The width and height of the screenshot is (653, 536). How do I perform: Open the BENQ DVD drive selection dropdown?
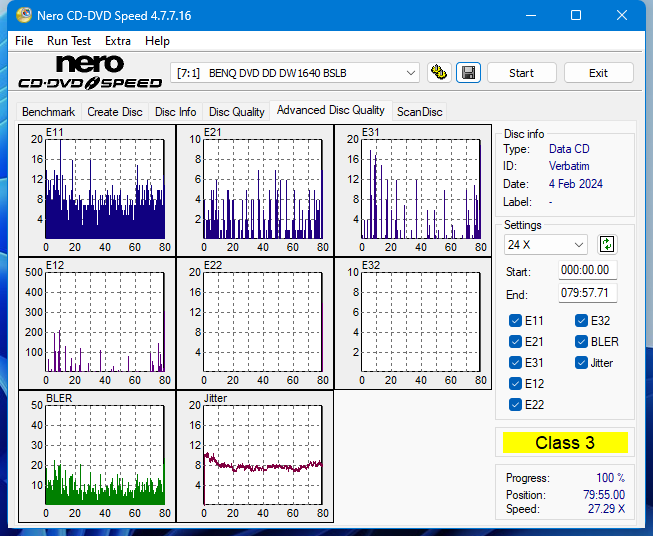[x=295, y=73]
